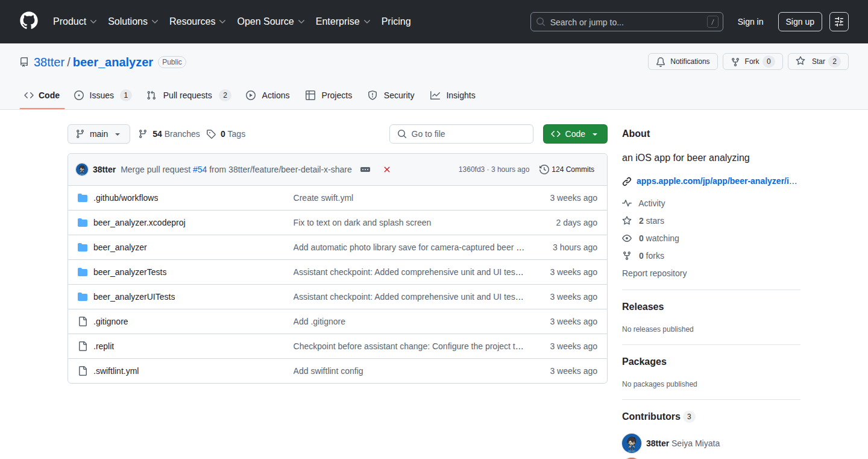This screenshot has height=459, width=868.
Task: Switch to the Pull requests tab
Action: [x=189, y=95]
